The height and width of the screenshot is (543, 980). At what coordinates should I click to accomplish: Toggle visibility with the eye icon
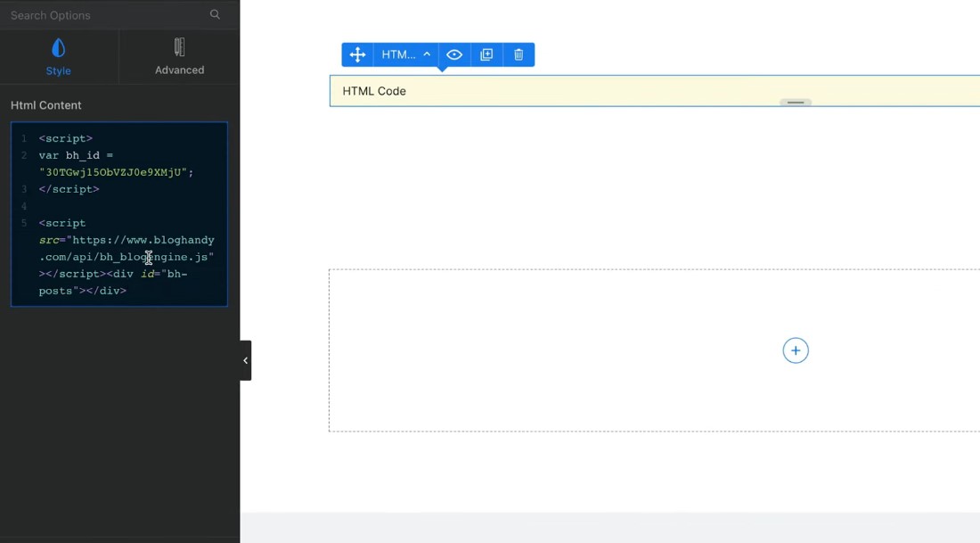454,54
